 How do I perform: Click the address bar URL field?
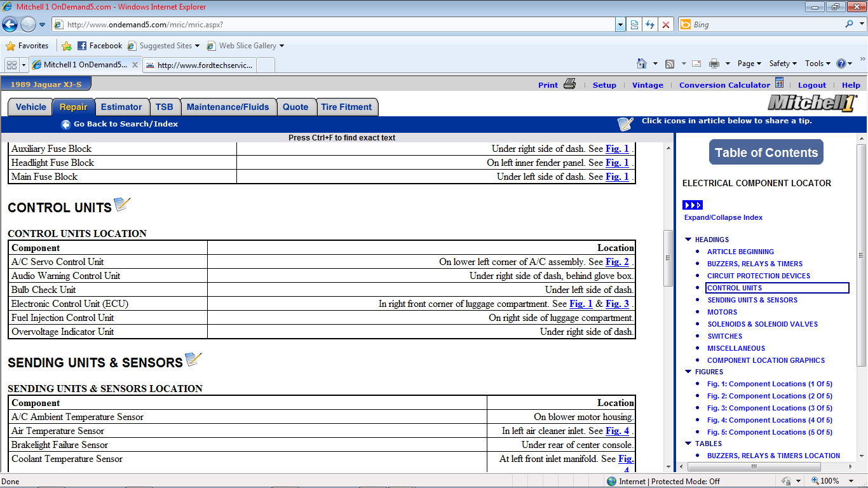coord(334,25)
